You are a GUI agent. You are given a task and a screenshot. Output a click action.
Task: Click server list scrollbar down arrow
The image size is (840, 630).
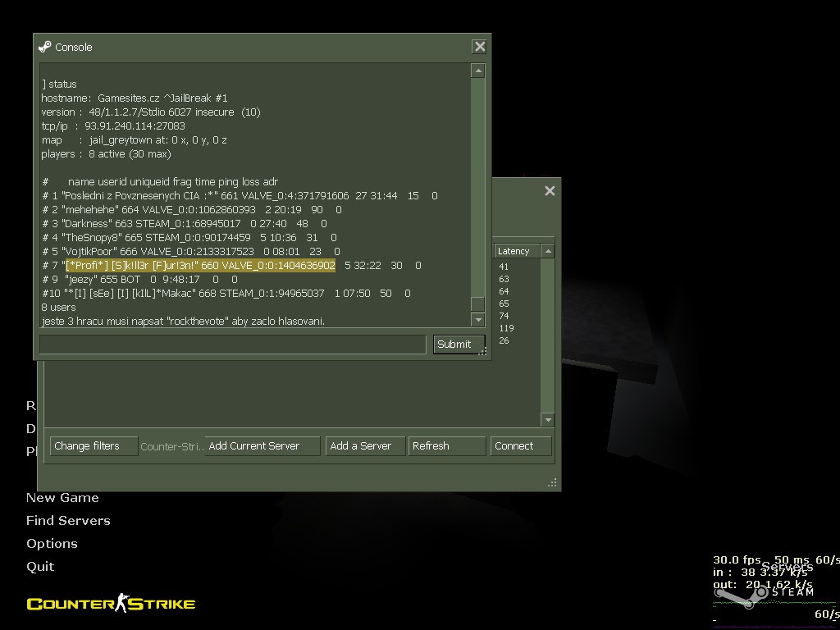click(x=547, y=420)
